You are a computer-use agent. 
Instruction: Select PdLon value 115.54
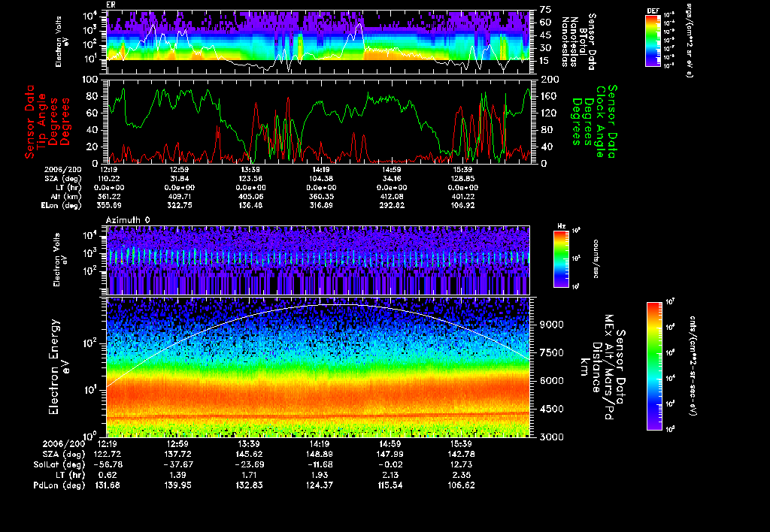pyautogui.click(x=390, y=485)
